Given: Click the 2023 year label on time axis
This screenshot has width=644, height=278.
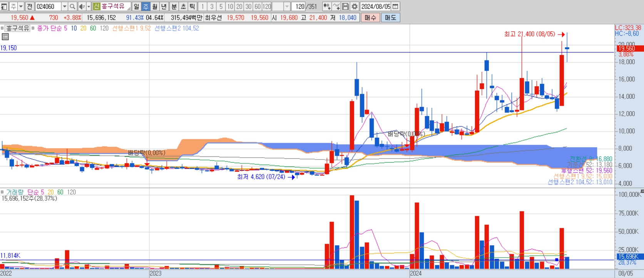Looking at the screenshot, I should [156, 273].
